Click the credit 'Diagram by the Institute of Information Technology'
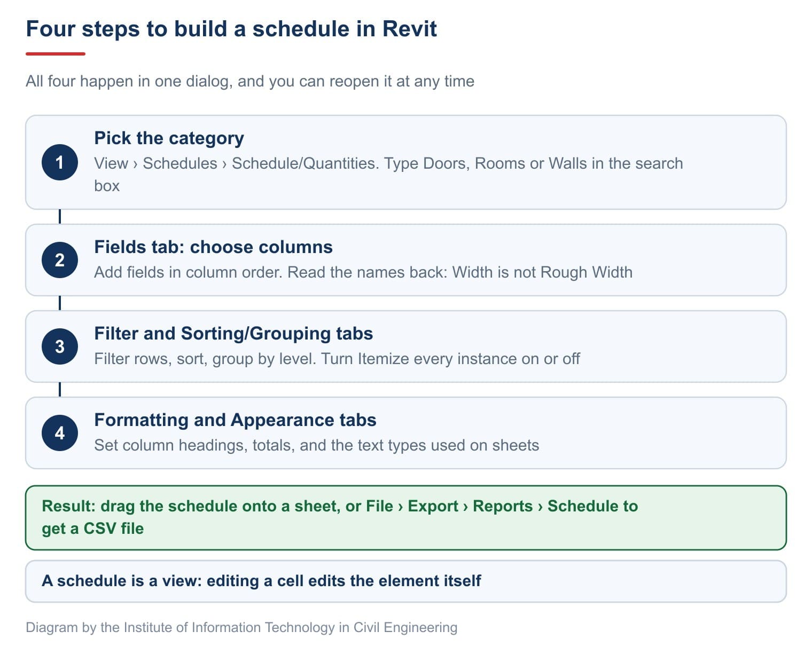812x647 pixels. [x=241, y=627]
